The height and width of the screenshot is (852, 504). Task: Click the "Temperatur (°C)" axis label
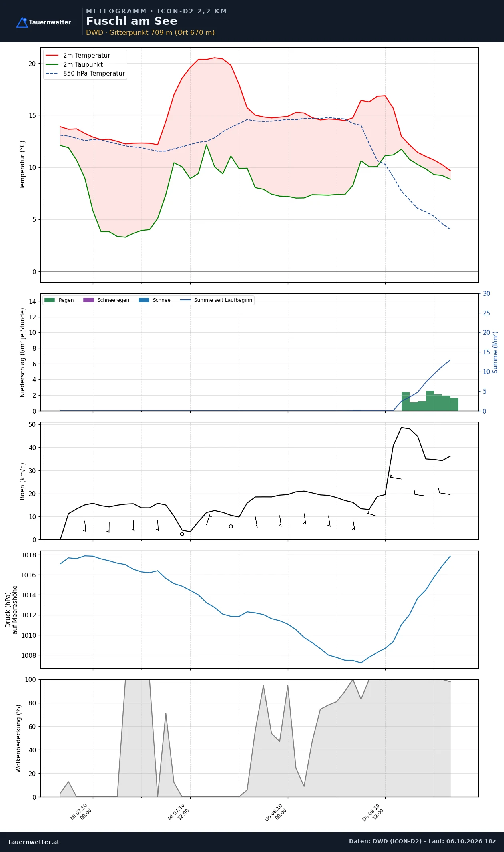coord(22,165)
